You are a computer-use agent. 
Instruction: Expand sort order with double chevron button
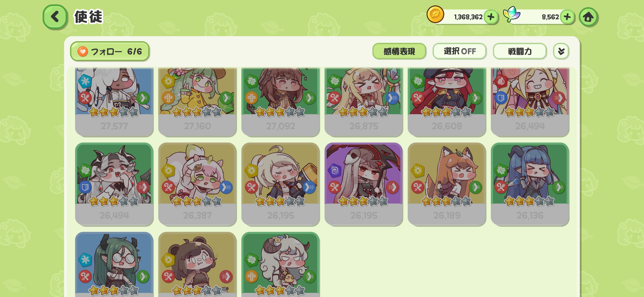[561, 51]
